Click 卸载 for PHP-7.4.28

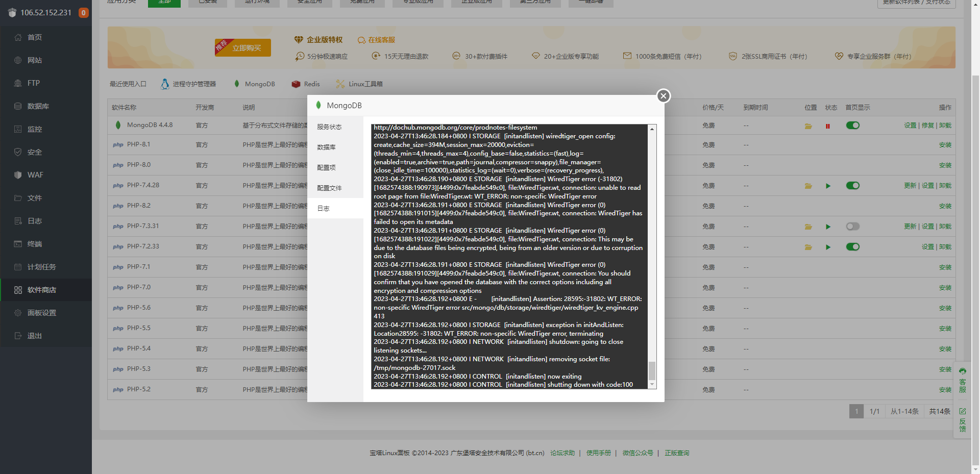(x=945, y=186)
